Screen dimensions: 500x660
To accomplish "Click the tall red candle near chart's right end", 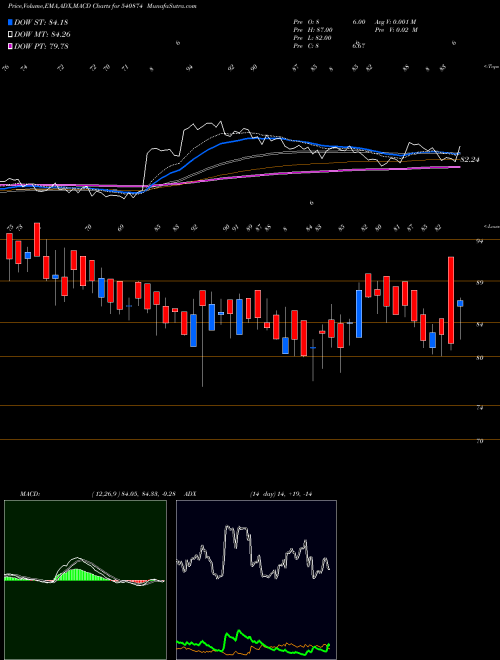I will (x=451, y=300).
